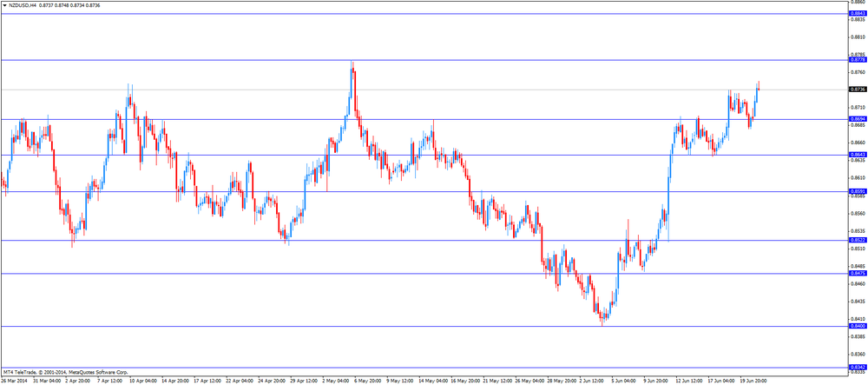Click the NZDUSD,H4 chart title text

22,4
